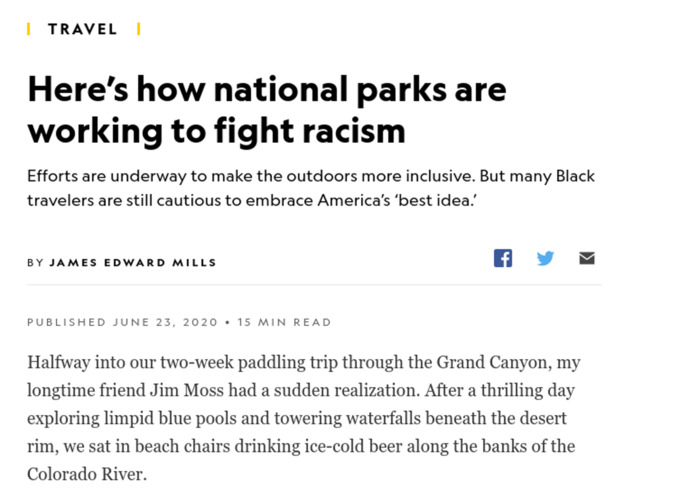The image size is (690, 491).
Task: Click the "BY" label before author name
Action: tap(35, 263)
